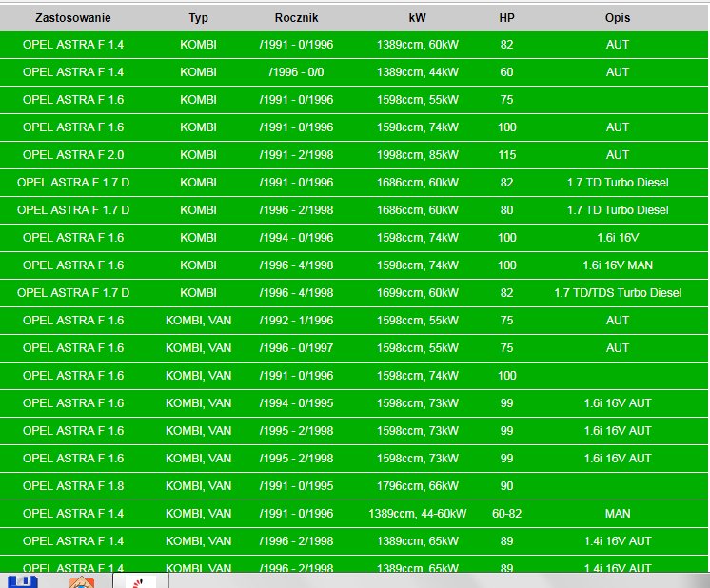The width and height of the screenshot is (710, 588).
Task: Click the 1.7 TD/TDS Turbo Diesel row
Action: pyautogui.click(x=617, y=293)
